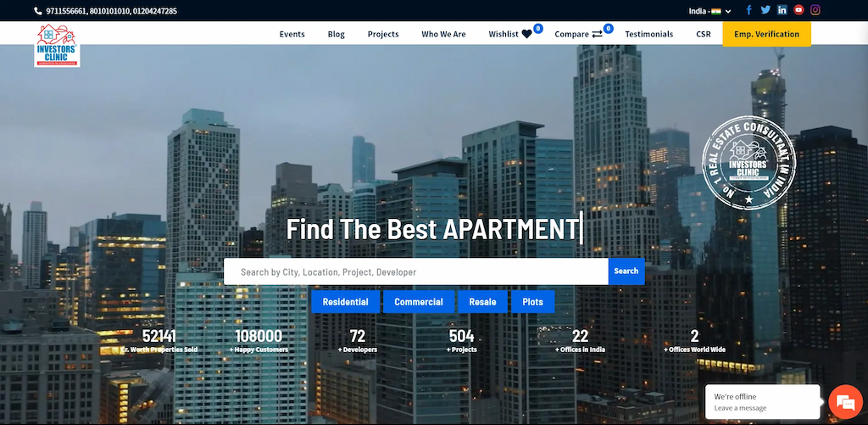This screenshot has height=425, width=868.
Task: Choose the Resale property filter
Action: pyautogui.click(x=482, y=302)
